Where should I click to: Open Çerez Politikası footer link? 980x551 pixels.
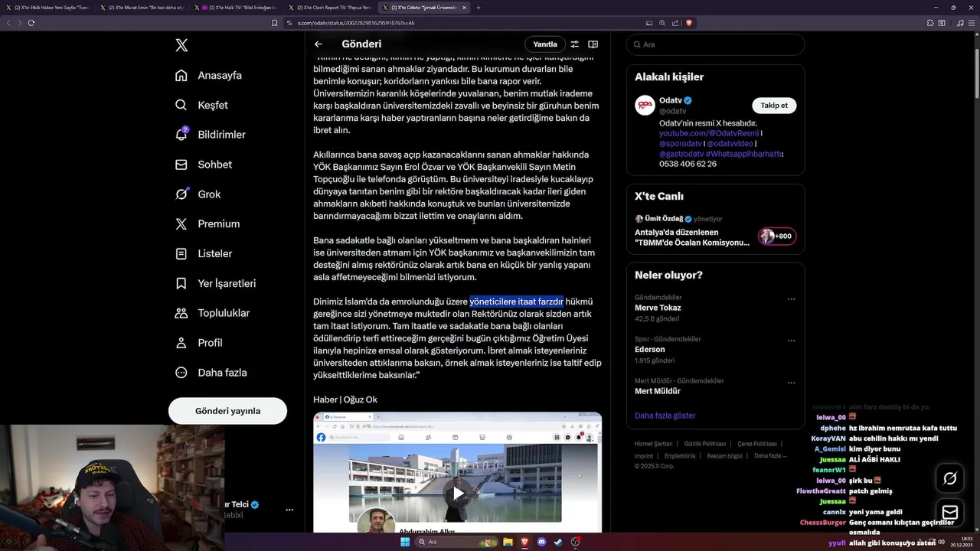click(757, 444)
